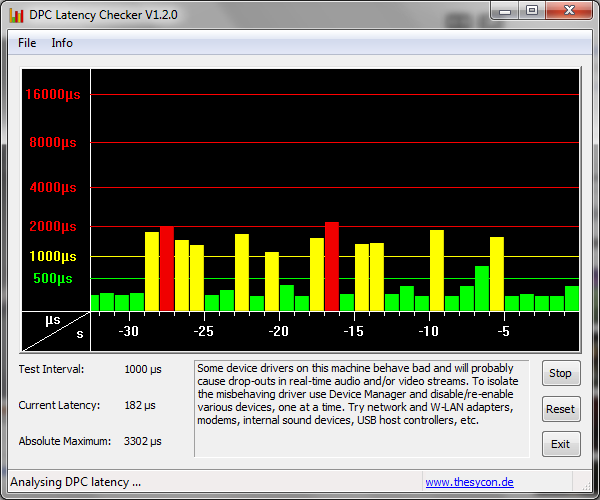
Task: Click the red bar near -17 seconds
Action: click(x=332, y=267)
